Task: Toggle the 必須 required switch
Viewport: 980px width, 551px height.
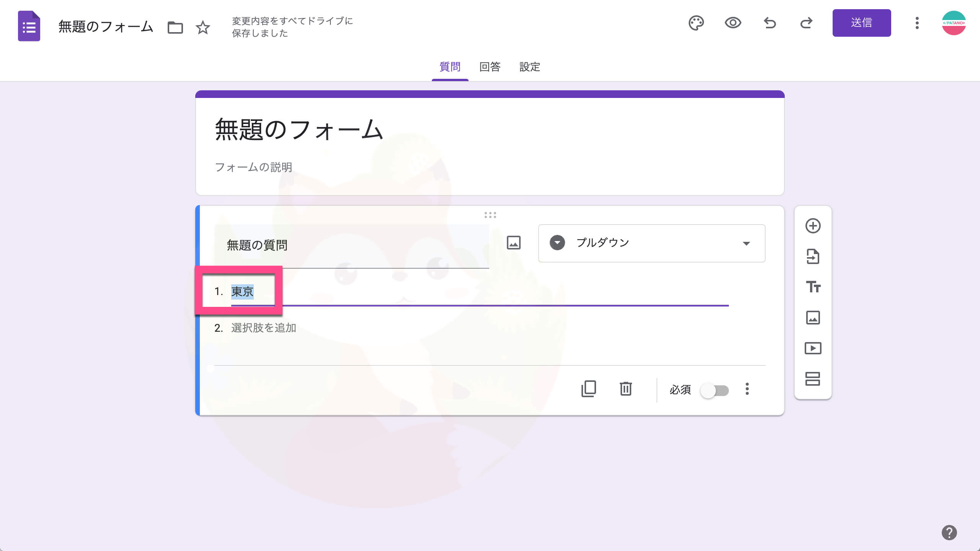Action: [714, 391]
